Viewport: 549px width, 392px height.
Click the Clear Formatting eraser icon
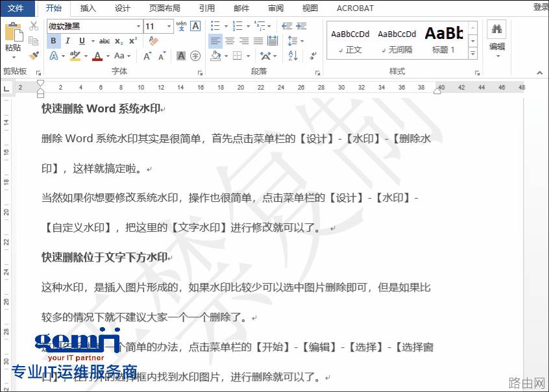[x=153, y=41]
